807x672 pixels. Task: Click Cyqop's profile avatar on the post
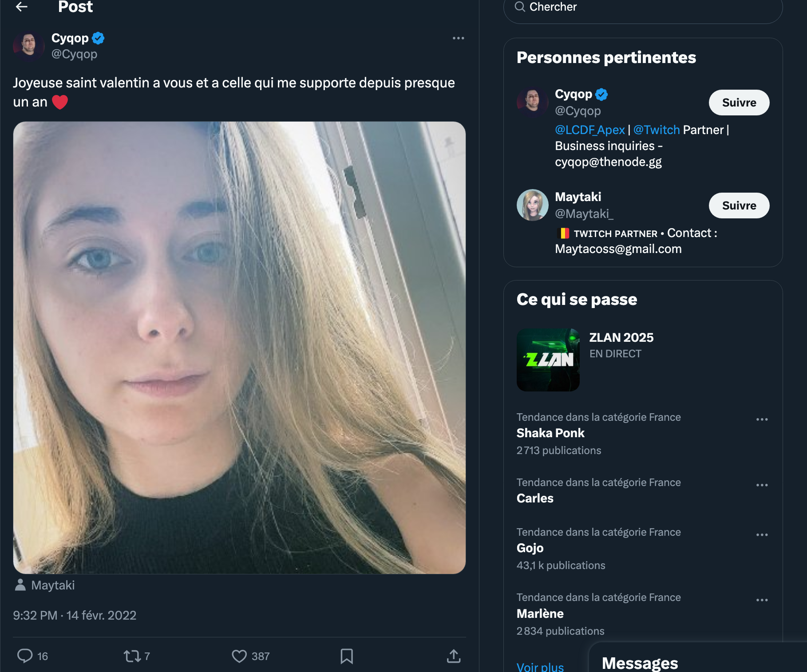(29, 46)
